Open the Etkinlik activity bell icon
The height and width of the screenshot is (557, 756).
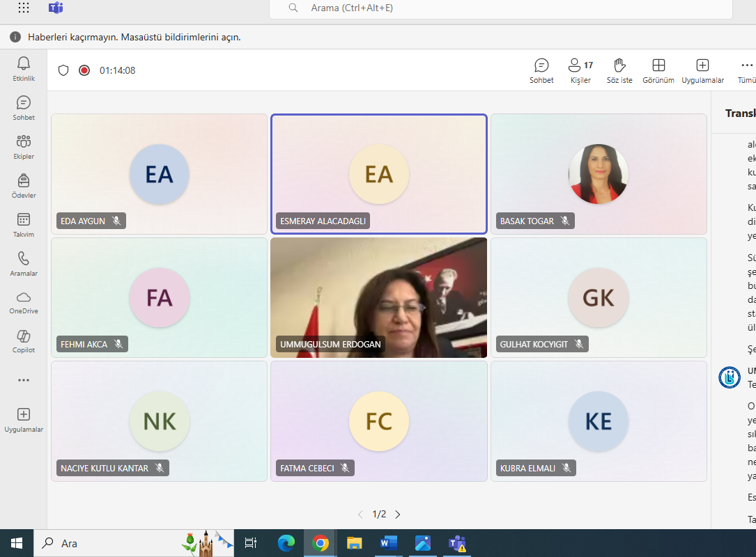24,69
